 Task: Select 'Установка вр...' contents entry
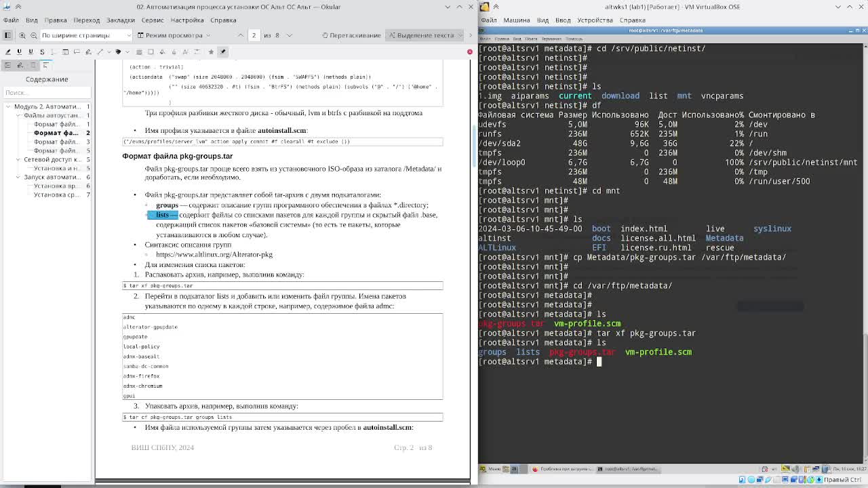pyautogui.click(x=56, y=186)
